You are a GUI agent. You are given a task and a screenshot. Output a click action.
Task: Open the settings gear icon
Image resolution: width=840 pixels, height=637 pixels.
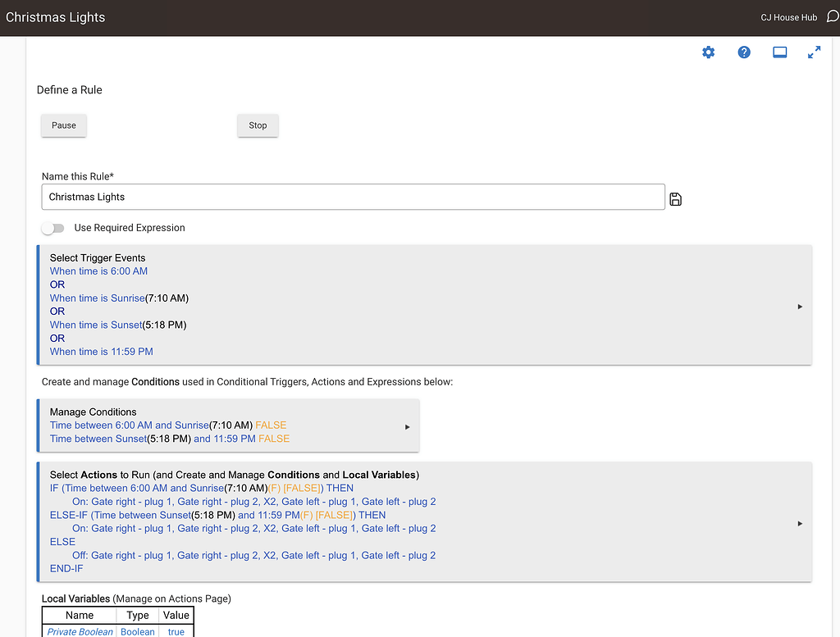(708, 52)
